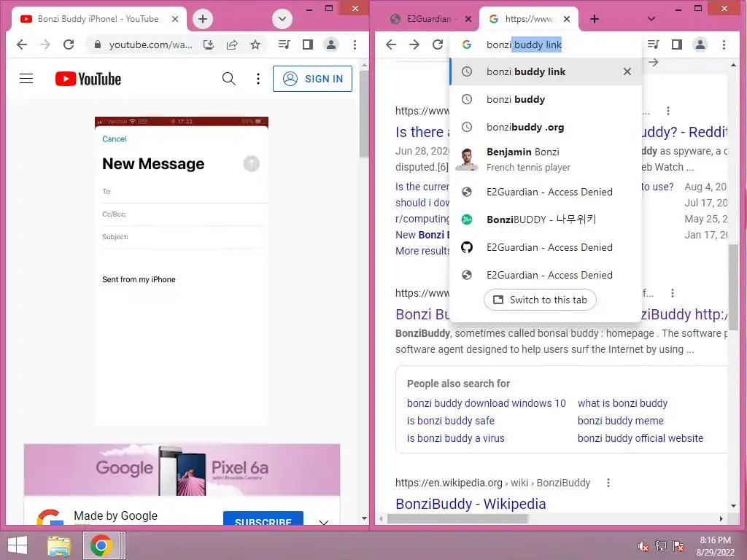
Task: Expand tab search dropdown in YouTube window
Action: pos(282,19)
